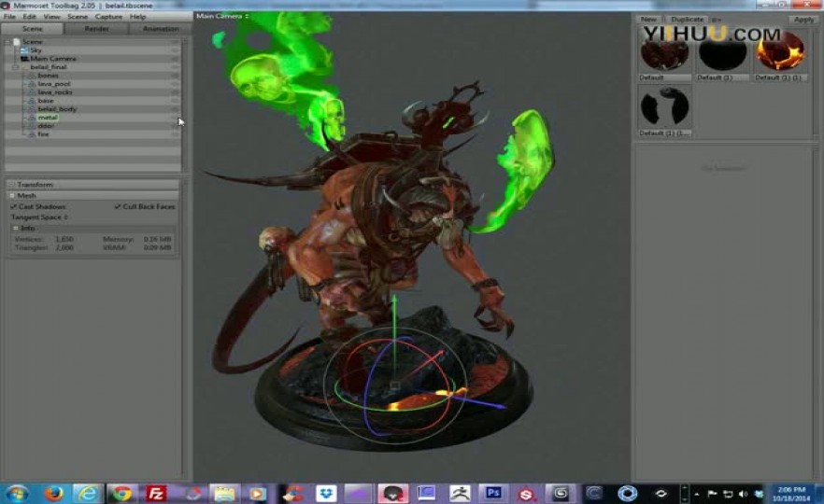Toggle visibility of belail_body row

coord(175,109)
